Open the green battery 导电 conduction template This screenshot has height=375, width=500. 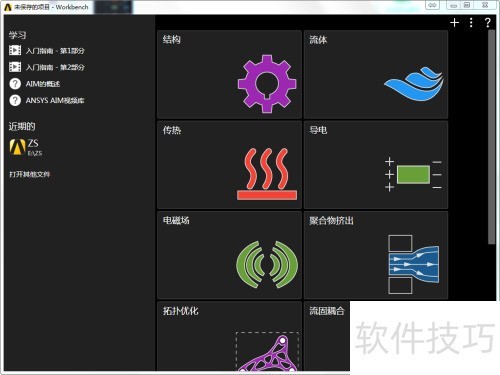376,165
